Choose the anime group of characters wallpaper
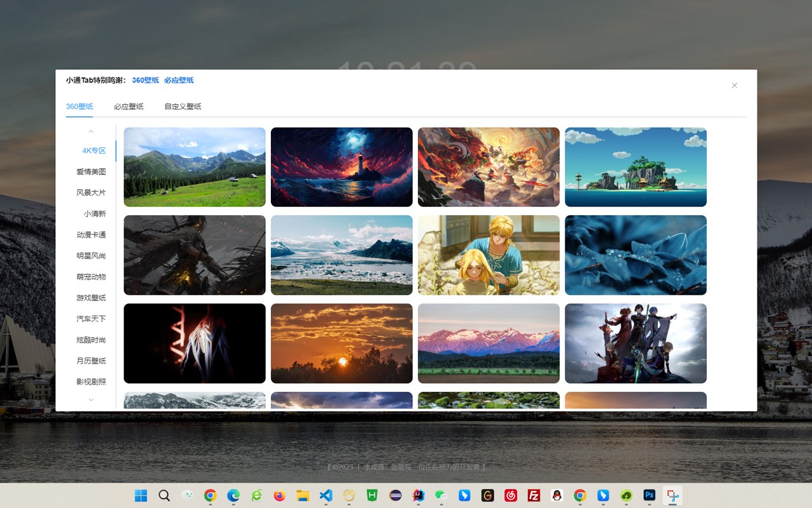Image resolution: width=812 pixels, height=508 pixels. click(636, 344)
